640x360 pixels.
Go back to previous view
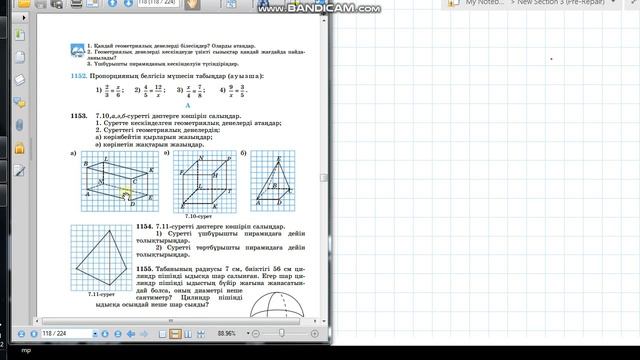[131, 334]
